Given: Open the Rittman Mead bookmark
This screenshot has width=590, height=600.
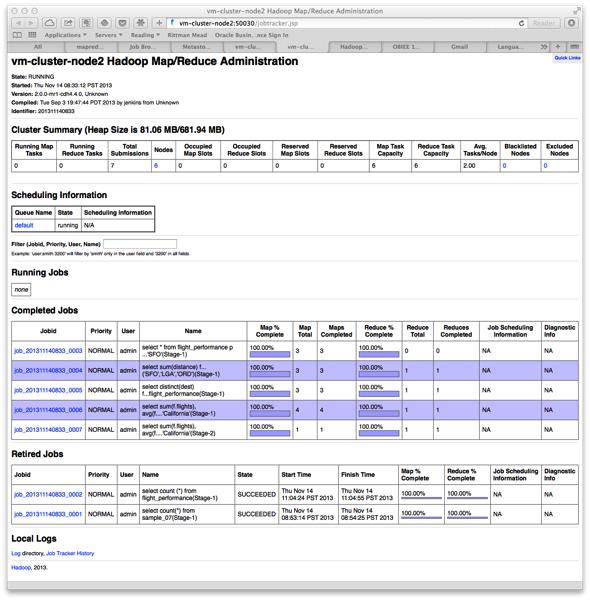Looking at the screenshot, I should click(187, 35).
